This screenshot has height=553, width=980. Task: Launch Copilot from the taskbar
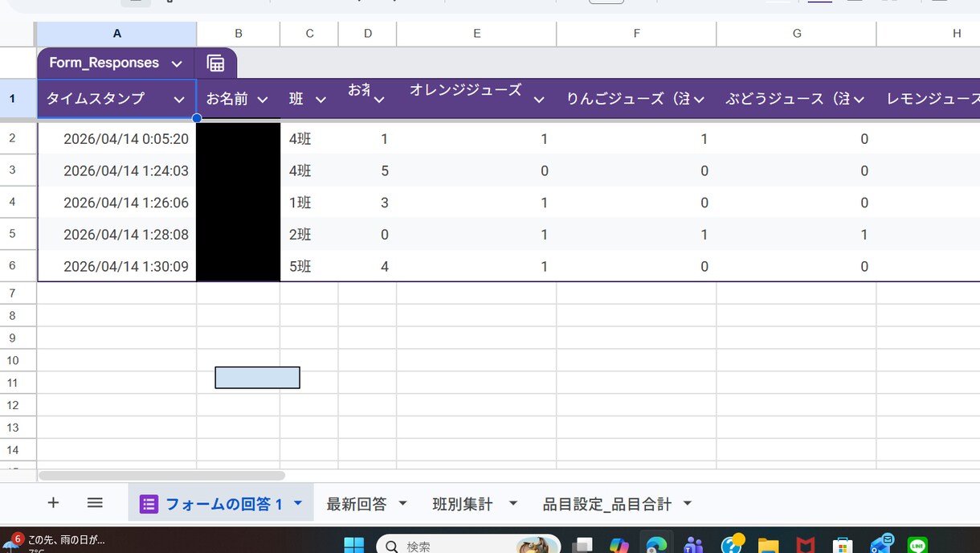click(619, 546)
